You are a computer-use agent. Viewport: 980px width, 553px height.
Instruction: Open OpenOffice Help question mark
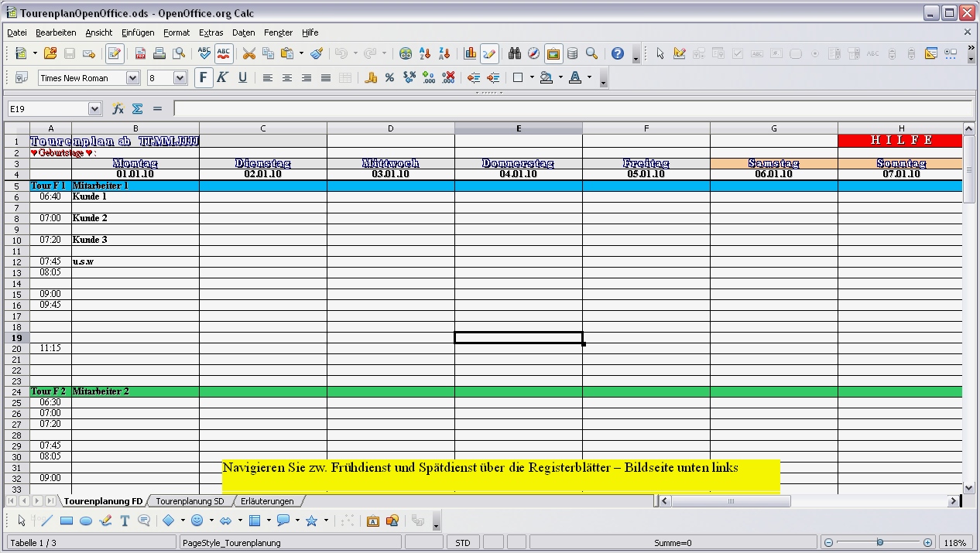click(x=617, y=53)
